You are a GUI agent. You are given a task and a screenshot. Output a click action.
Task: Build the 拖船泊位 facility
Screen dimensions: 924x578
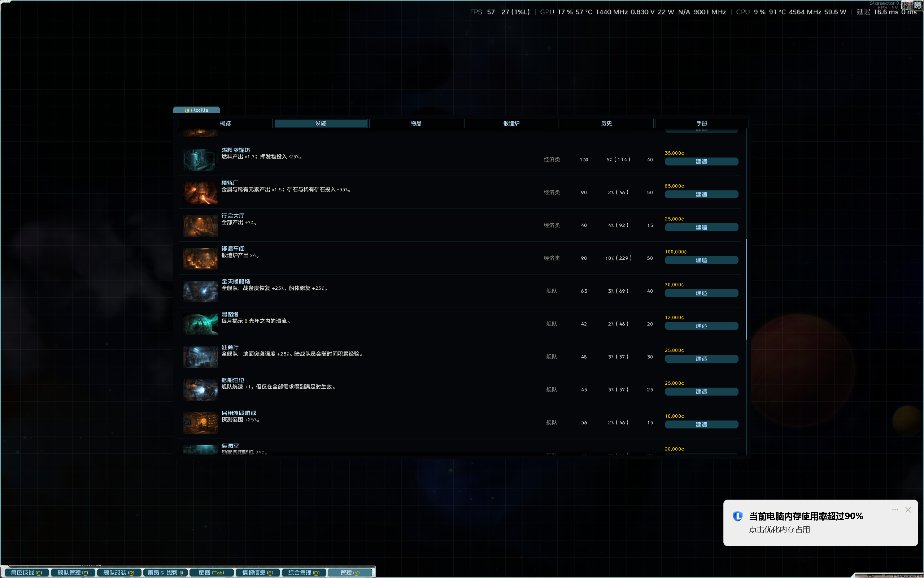(x=701, y=392)
